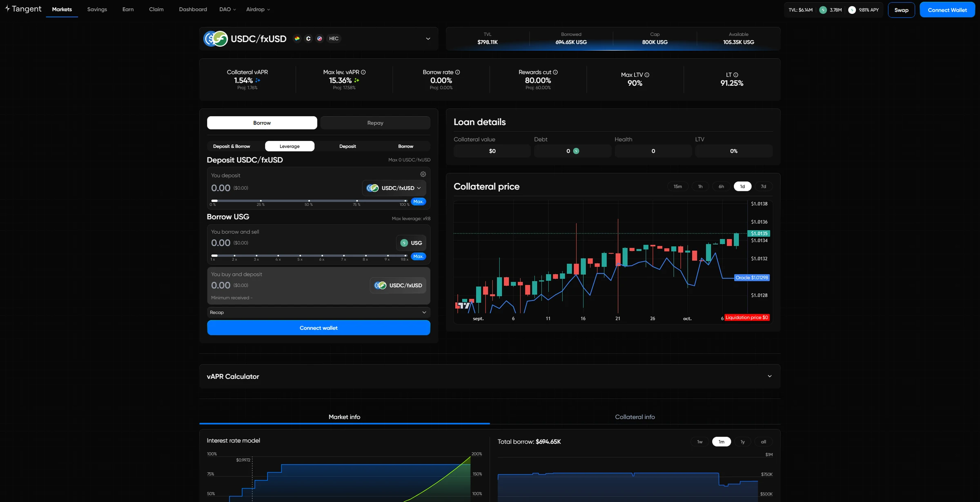The image size is (980, 502).
Task: Select the Leverage mode
Action: (290, 146)
